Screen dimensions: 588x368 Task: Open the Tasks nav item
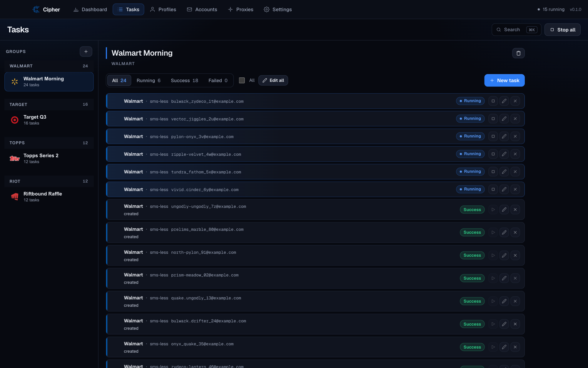tap(128, 9)
